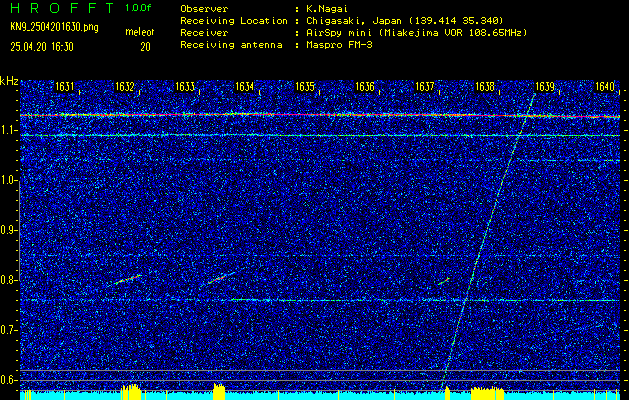Click the kHz axis unit label
The width and height of the screenshot is (629, 400).
click(9, 81)
